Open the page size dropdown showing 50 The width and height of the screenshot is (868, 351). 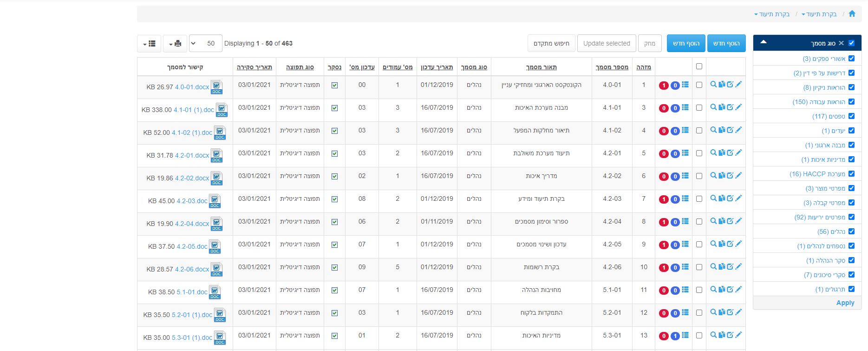coord(206,43)
